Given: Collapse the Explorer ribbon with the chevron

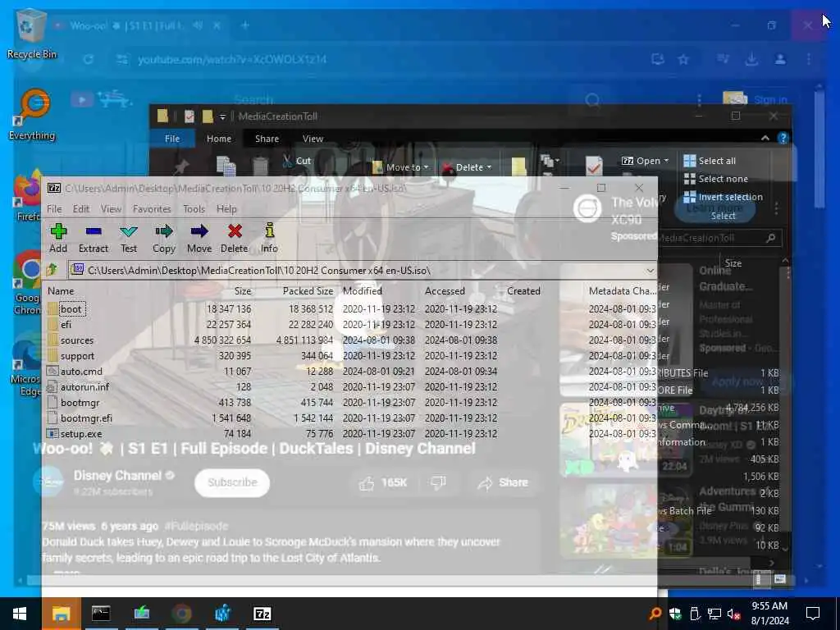Looking at the screenshot, I should pyautogui.click(x=765, y=138).
